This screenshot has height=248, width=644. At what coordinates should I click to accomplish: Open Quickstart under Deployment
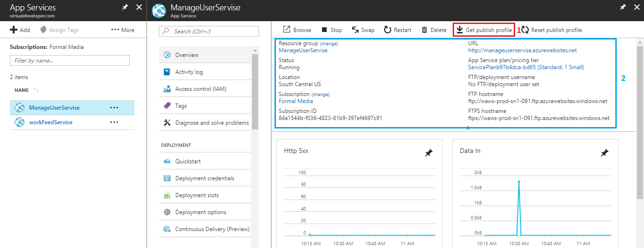pyautogui.click(x=205, y=161)
